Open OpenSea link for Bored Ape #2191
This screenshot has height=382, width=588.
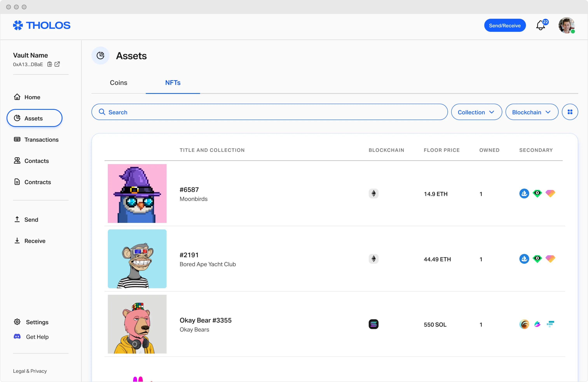[524, 259]
